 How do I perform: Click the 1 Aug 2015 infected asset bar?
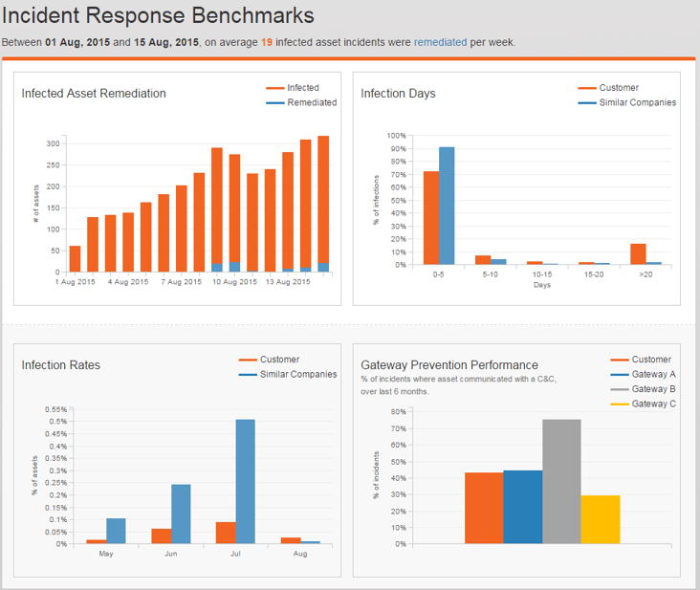tap(75, 259)
